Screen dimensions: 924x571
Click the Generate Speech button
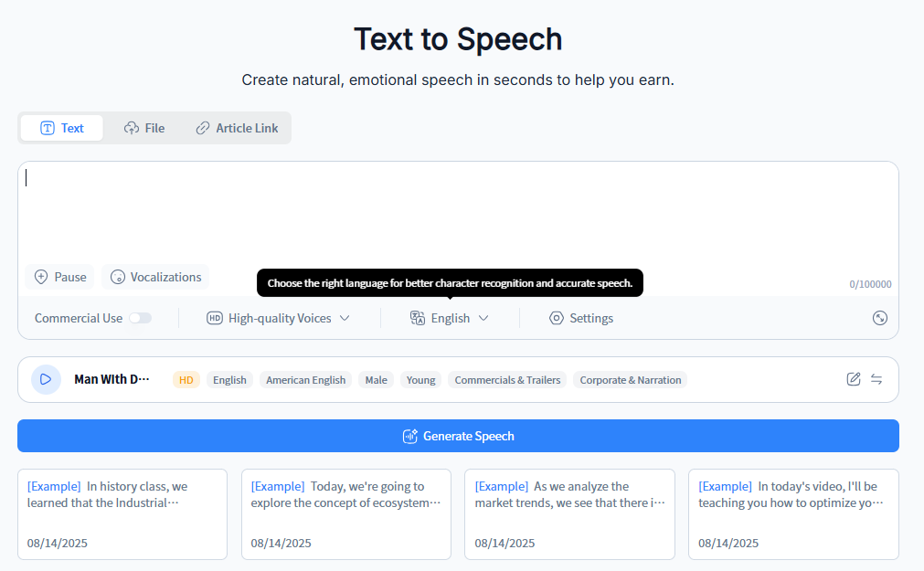pos(458,436)
